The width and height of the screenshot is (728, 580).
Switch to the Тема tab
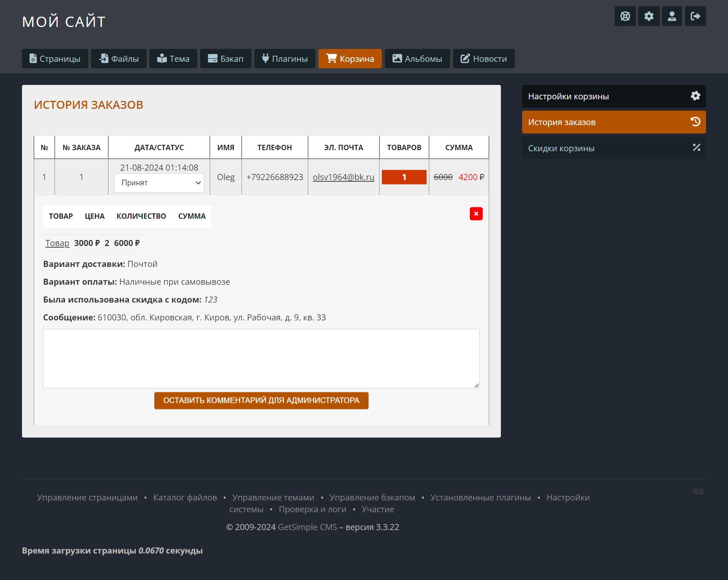point(173,59)
